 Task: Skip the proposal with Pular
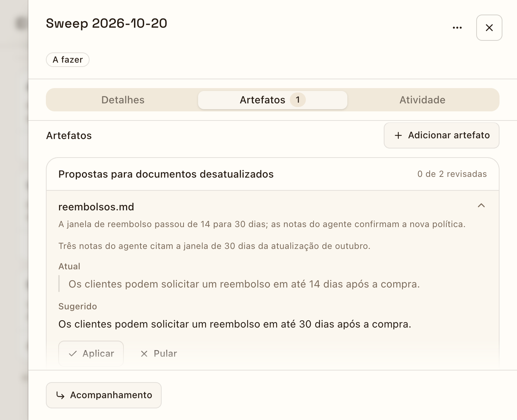[x=159, y=353]
